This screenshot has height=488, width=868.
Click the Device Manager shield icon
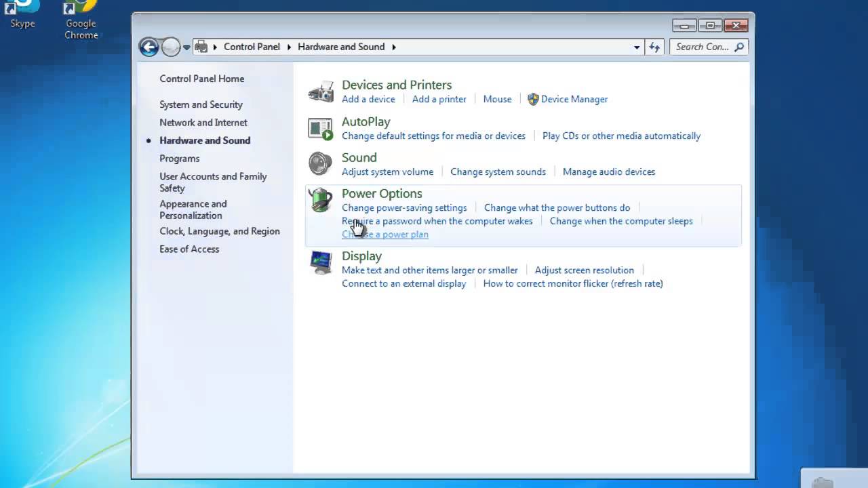533,99
